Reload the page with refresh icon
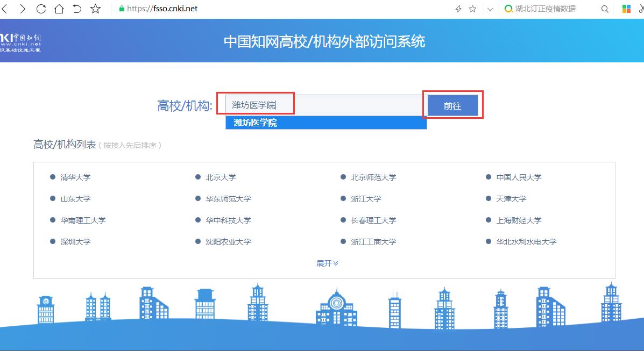The width and height of the screenshot is (644, 351). click(41, 9)
